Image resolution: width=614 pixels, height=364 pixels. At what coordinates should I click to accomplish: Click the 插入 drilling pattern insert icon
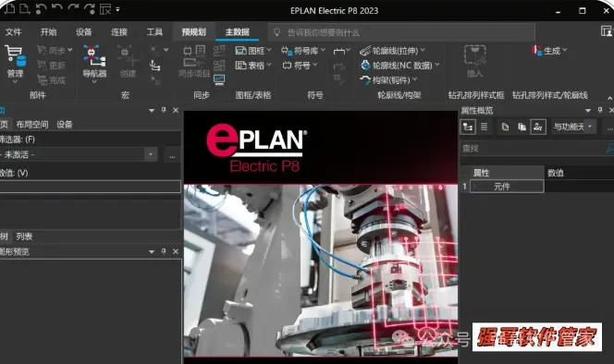coord(475,62)
